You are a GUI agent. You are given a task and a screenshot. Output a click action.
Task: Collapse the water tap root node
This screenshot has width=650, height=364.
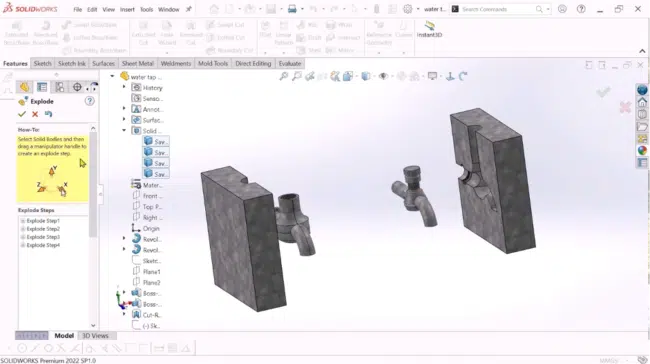112,77
